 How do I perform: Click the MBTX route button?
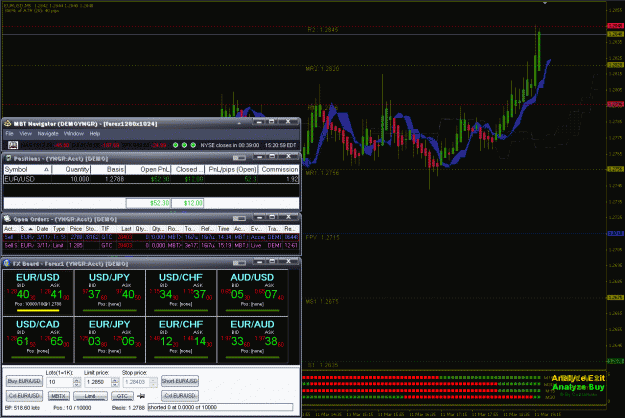pyautogui.click(x=59, y=396)
